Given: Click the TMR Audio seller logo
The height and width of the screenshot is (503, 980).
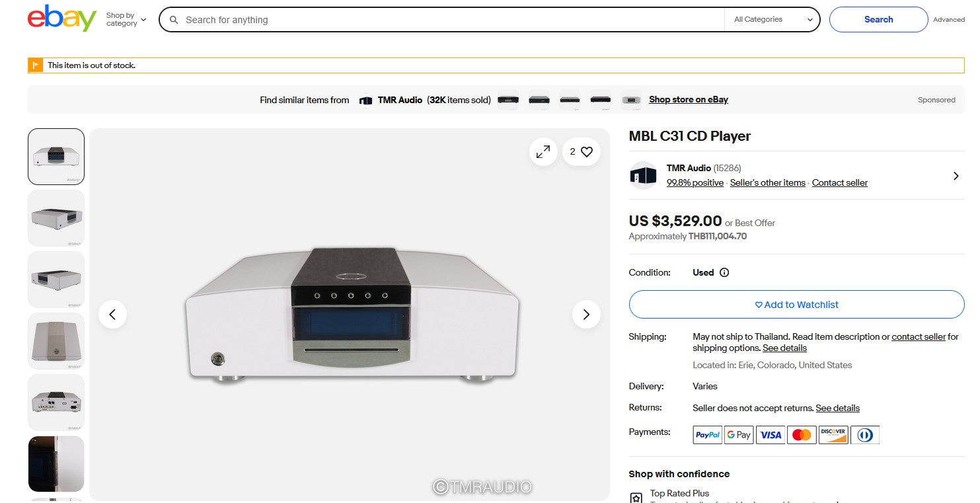Looking at the screenshot, I should coord(643,176).
